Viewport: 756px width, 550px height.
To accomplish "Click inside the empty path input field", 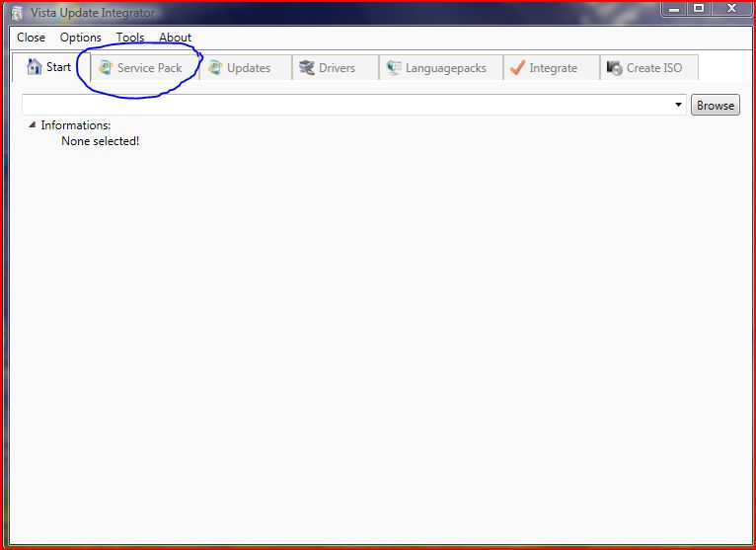I will pyautogui.click(x=345, y=105).
